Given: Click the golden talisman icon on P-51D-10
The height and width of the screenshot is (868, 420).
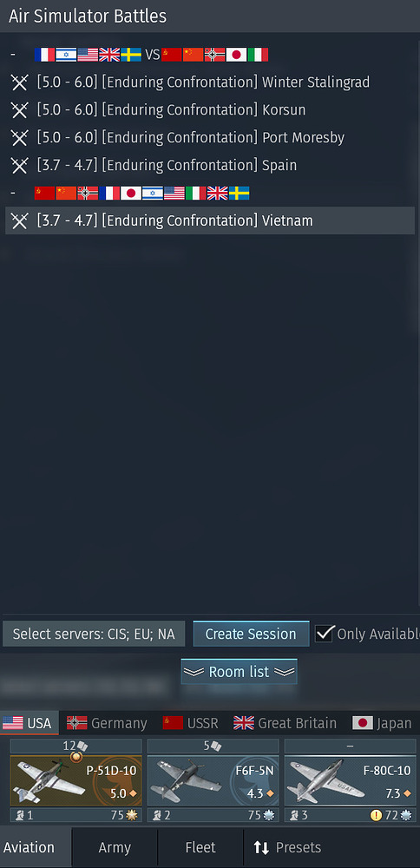Looking at the screenshot, I should [x=76, y=756].
